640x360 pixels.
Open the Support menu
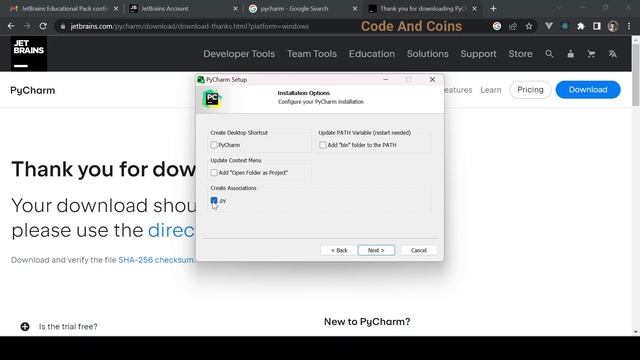click(x=478, y=54)
